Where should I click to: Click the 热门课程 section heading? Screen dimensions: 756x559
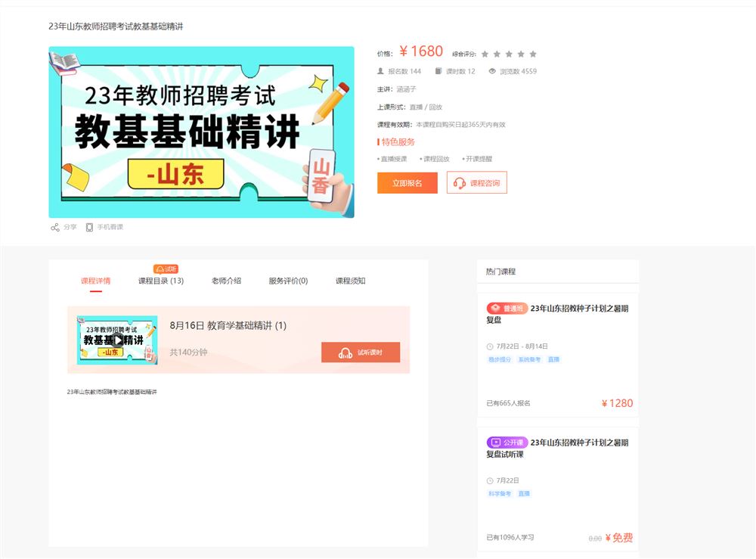pyautogui.click(x=501, y=272)
